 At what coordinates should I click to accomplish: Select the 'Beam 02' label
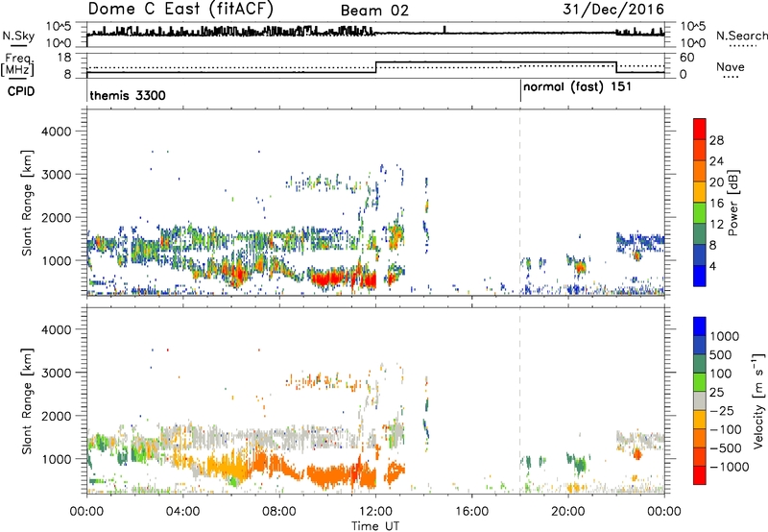click(374, 11)
